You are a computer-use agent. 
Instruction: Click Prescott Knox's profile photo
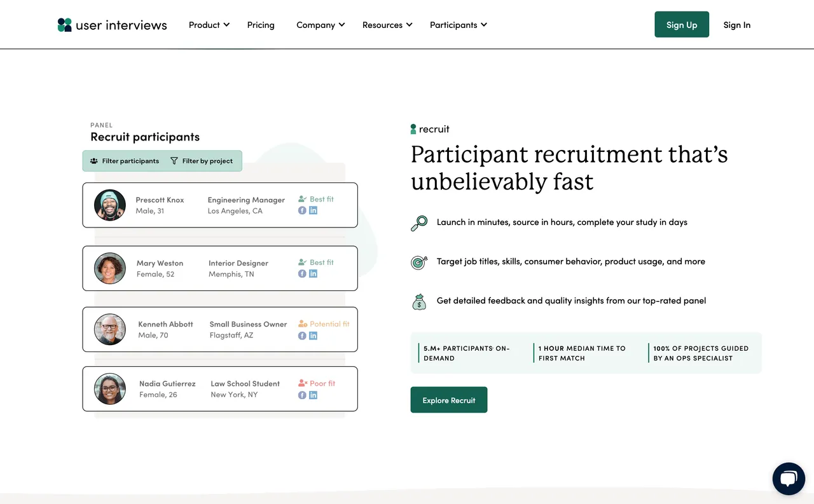pyautogui.click(x=109, y=205)
